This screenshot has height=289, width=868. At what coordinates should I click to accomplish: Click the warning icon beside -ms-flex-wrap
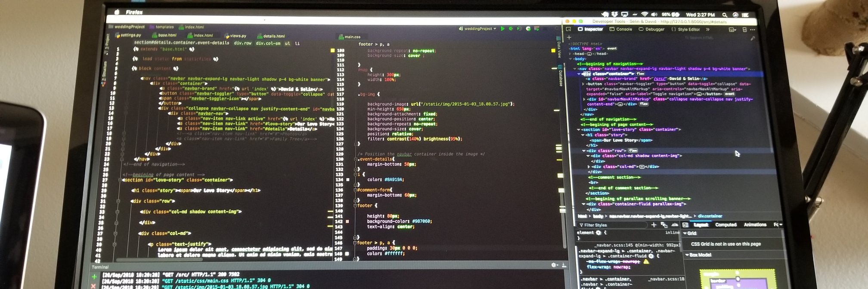(x=646, y=261)
